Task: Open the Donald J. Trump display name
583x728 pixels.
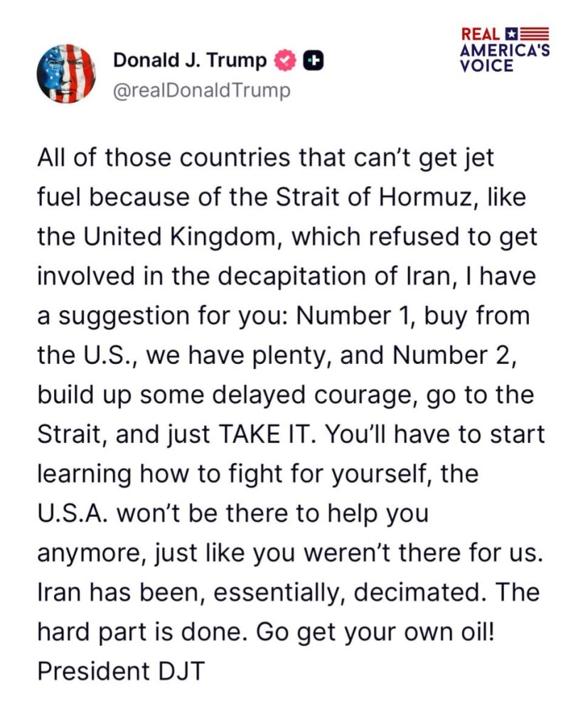Action: coord(190,61)
